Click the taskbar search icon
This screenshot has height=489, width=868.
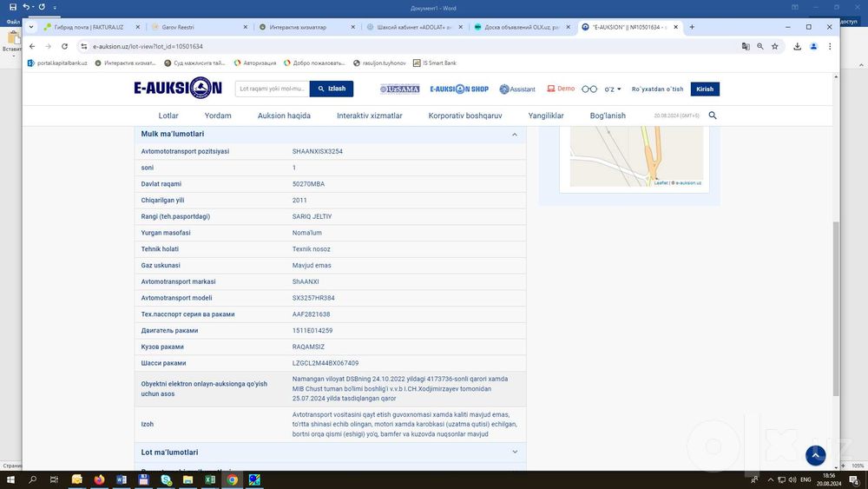[33, 479]
